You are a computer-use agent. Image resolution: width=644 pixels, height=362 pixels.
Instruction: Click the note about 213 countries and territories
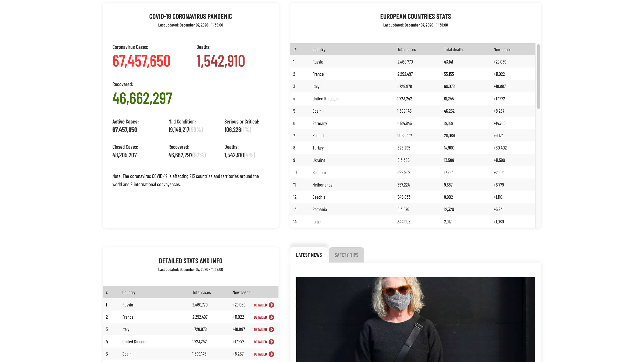coord(185,180)
